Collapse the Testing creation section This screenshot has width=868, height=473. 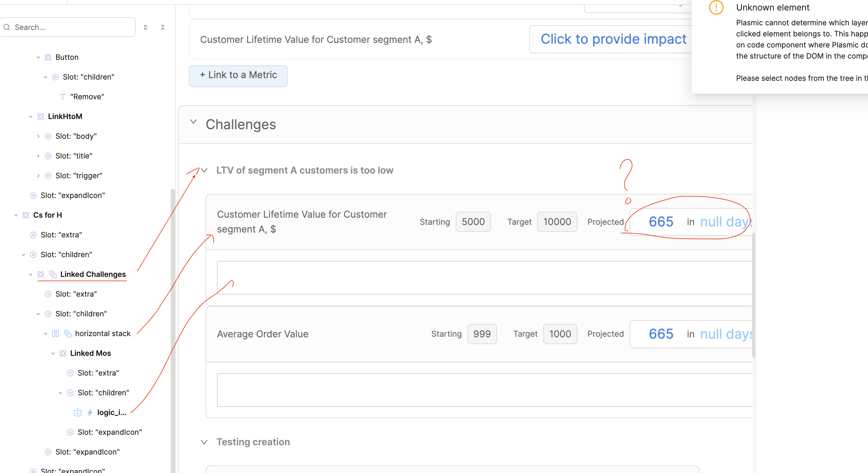point(204,442)
